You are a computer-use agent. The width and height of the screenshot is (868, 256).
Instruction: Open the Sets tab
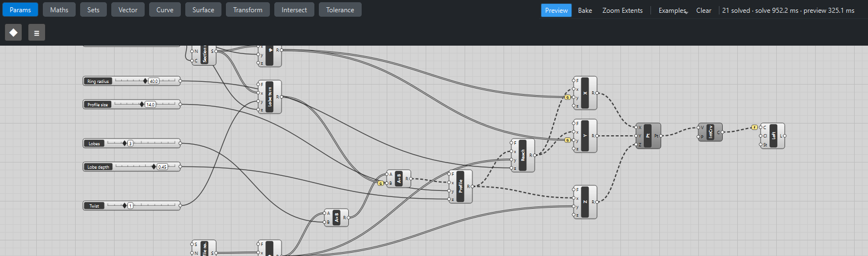point(93,10)
